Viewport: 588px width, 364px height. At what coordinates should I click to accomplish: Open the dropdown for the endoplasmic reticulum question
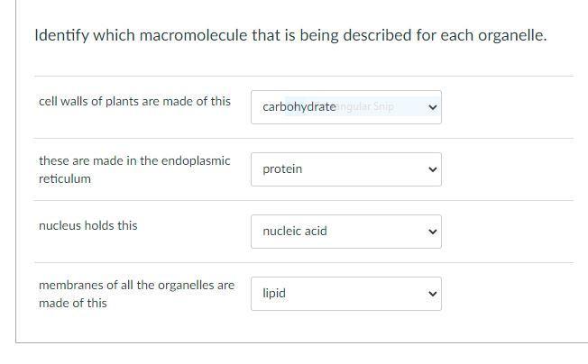click(346, 169)
